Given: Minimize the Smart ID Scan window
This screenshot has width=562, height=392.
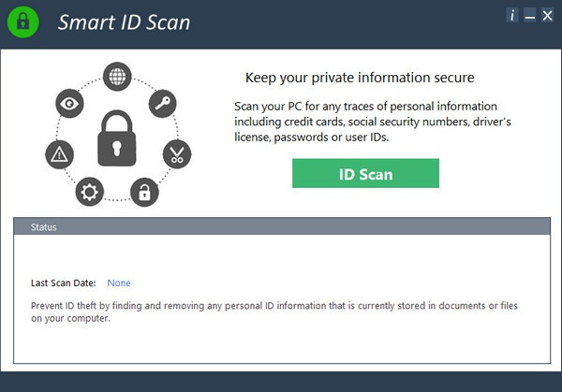Looking at the screenshot, I should 530,15.
